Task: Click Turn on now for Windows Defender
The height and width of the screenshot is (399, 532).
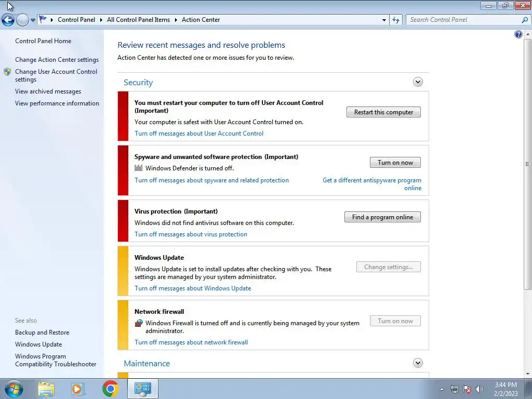Action: tap(395, 162)
